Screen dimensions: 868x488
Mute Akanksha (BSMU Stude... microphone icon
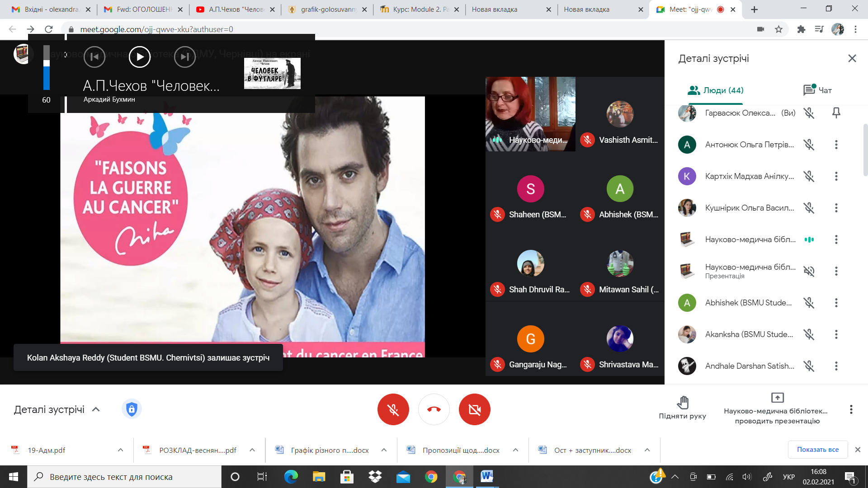click(x=809, y=334)
